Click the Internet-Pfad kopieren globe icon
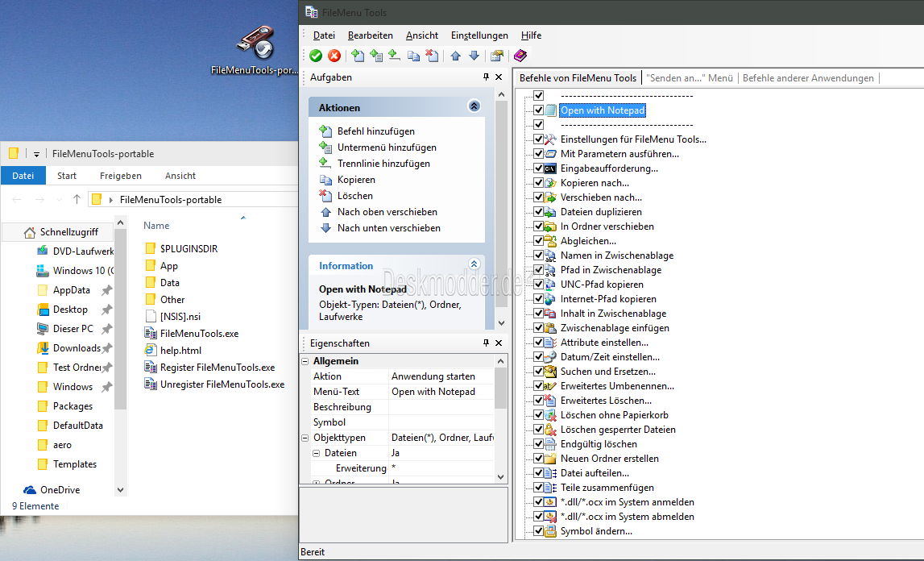 pyautogui.click(x=549, y=299)
